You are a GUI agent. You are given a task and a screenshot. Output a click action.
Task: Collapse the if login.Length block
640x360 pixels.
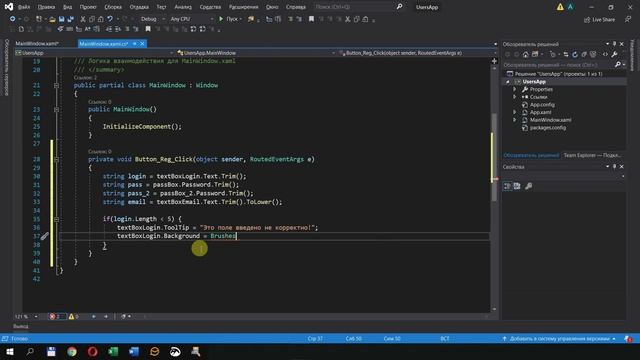pos(56,219)
